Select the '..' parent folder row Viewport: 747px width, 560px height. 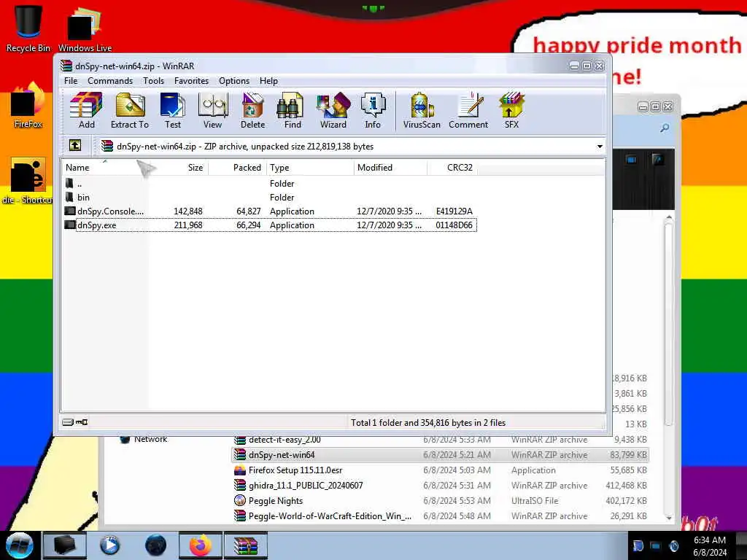[x=270, y=183]
